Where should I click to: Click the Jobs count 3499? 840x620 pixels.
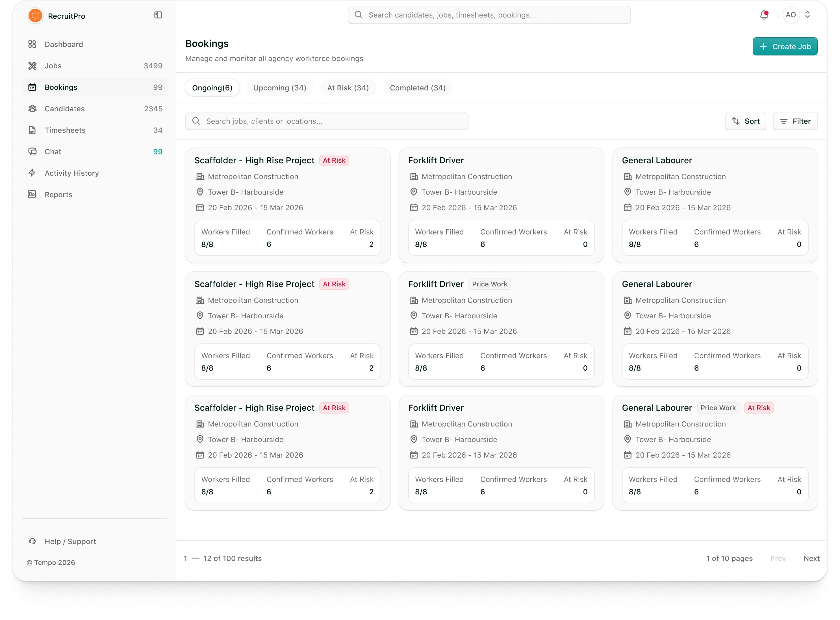tap(153, 66)
